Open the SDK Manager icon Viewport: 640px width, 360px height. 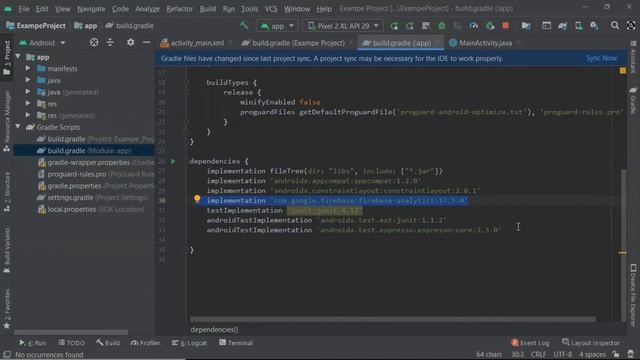[594, 26]
